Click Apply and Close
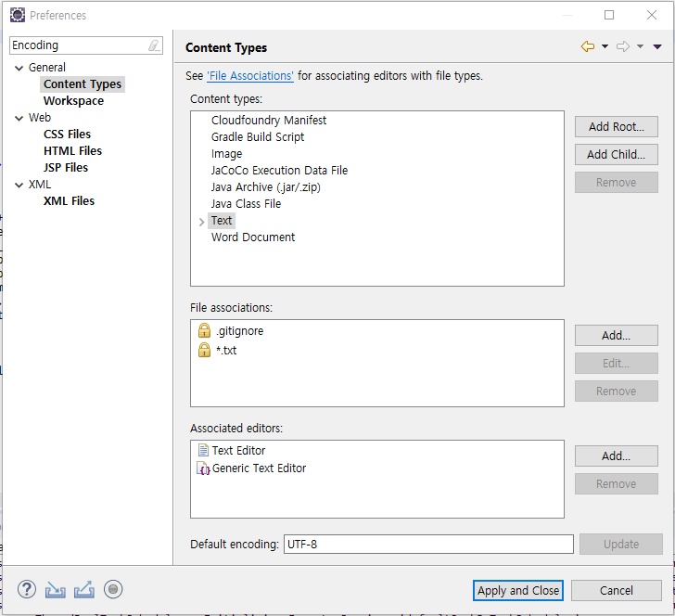The image size is (675, 616). click(518, 591)
